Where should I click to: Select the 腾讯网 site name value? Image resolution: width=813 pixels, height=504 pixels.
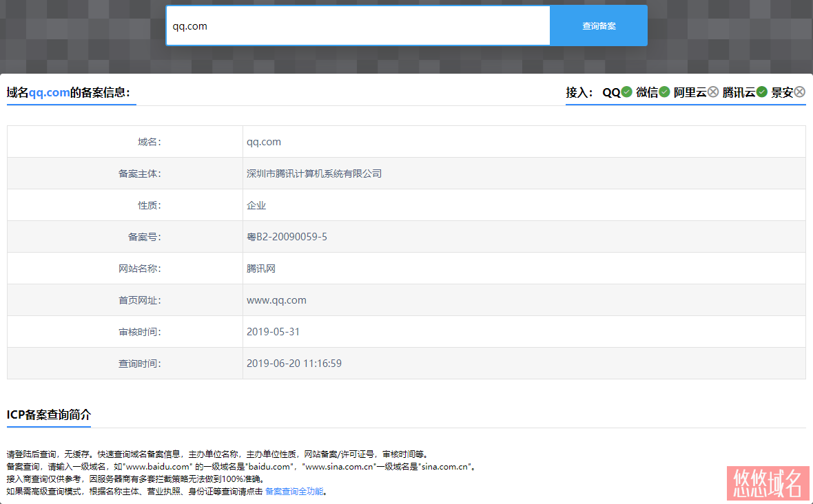click(261, 269)
